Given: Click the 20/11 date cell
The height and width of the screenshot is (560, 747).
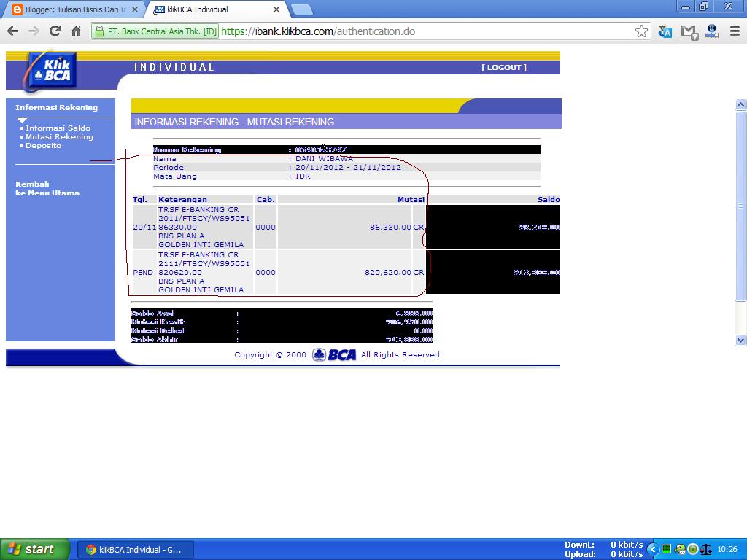Looking at the screenshot, I should [144, 227].
